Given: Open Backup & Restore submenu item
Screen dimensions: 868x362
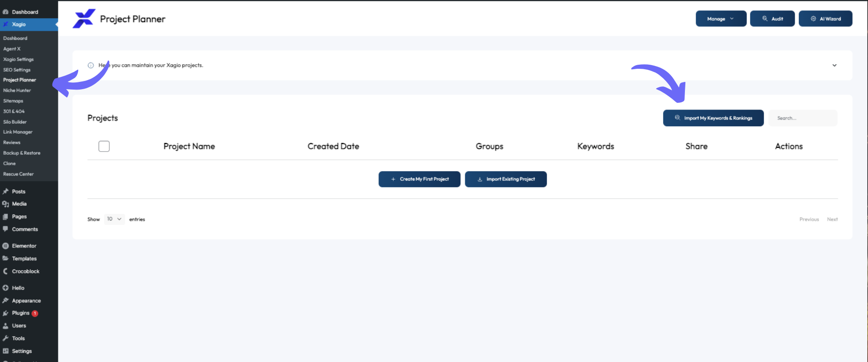Looking at the screenshot, I should 22,153.
